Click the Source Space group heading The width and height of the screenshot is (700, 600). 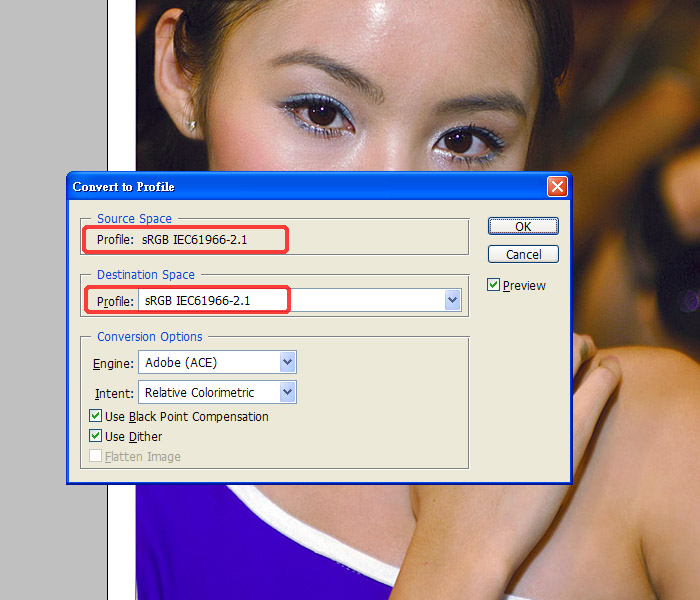[134, 219]
